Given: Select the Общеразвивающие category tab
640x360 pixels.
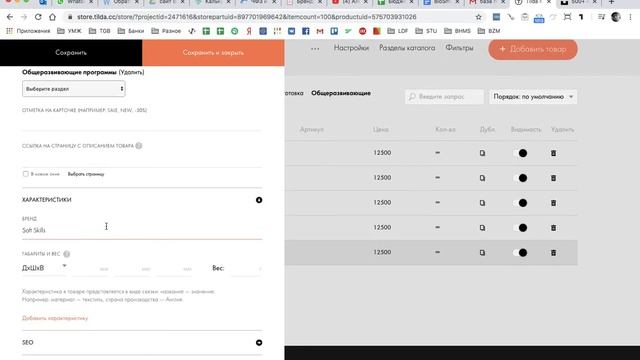Looking at the screenshot, I should coord(341,93).
